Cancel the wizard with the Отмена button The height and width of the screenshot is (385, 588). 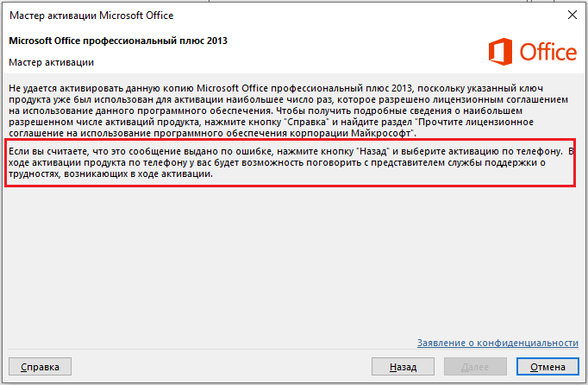[x=547, y=367]
